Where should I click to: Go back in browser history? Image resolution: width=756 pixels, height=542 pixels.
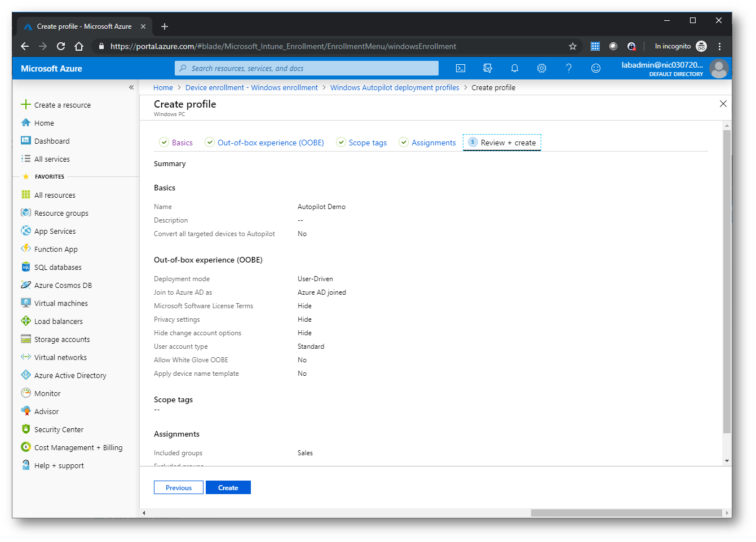[x=25, y=46]
